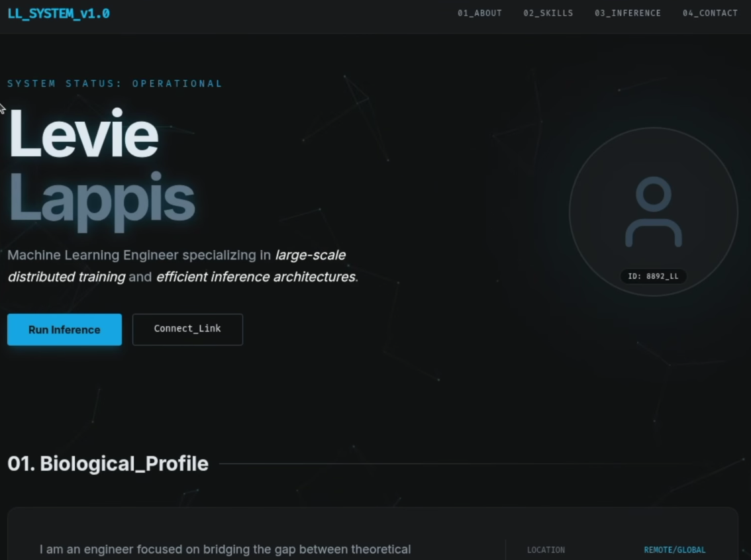This screenshot has height=560, width=751.
Task: Click the Connect_Link outlined button
Action: pyautogui.click(x=187, y=329)
